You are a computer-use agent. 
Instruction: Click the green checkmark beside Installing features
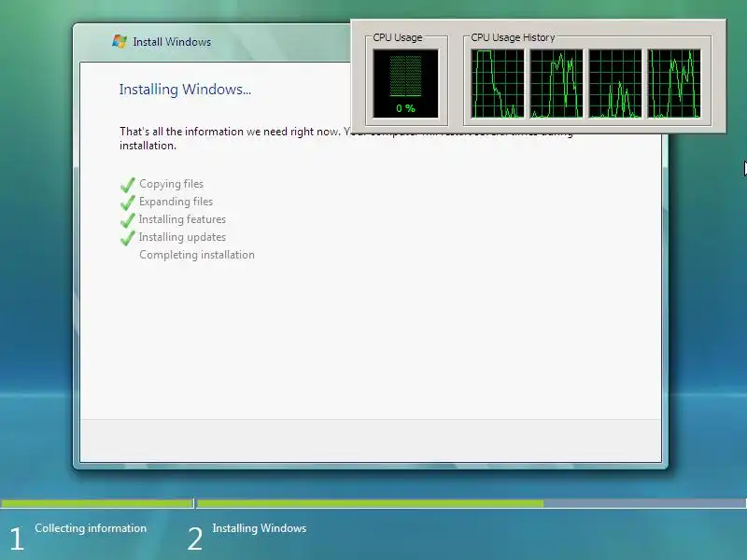(x=128, y=219)
